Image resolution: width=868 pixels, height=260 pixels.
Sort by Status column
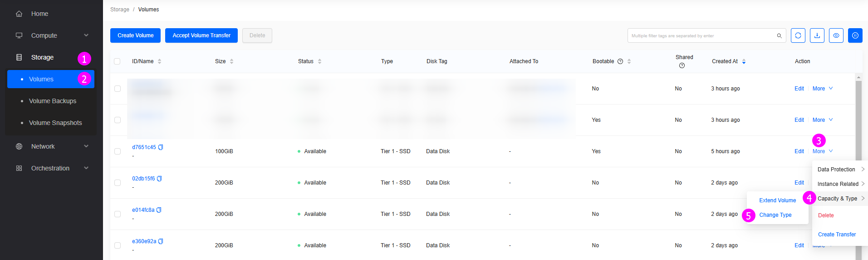(319, 61)
